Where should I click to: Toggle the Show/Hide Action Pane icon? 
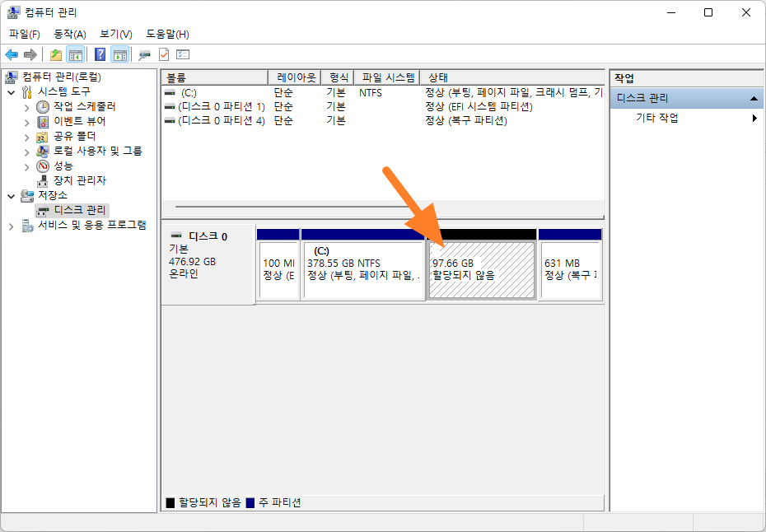pos(119,54)
